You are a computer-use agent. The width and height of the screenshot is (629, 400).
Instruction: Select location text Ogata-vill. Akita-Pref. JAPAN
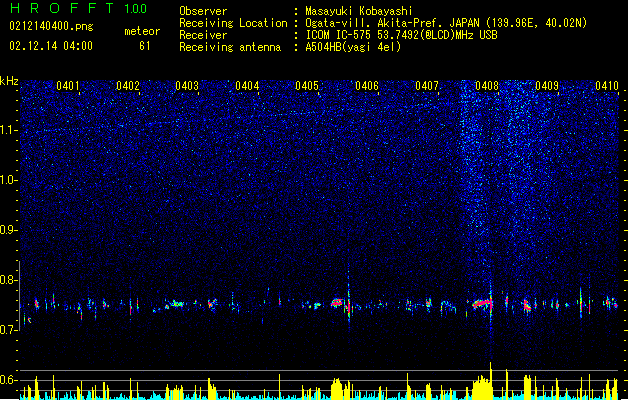click(x=392, y=23)
